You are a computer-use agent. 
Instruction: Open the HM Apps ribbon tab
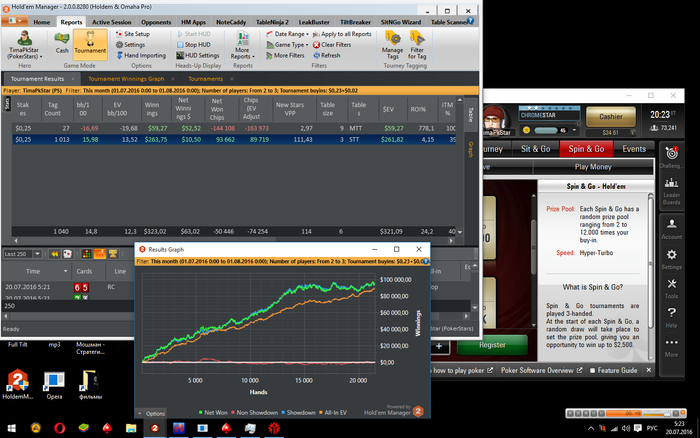pyautogui.click(x=193, y=22)
